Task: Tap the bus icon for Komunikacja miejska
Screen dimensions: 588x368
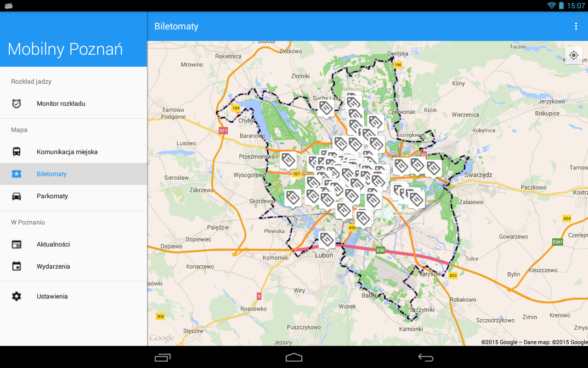Action: tap(17, 152)
